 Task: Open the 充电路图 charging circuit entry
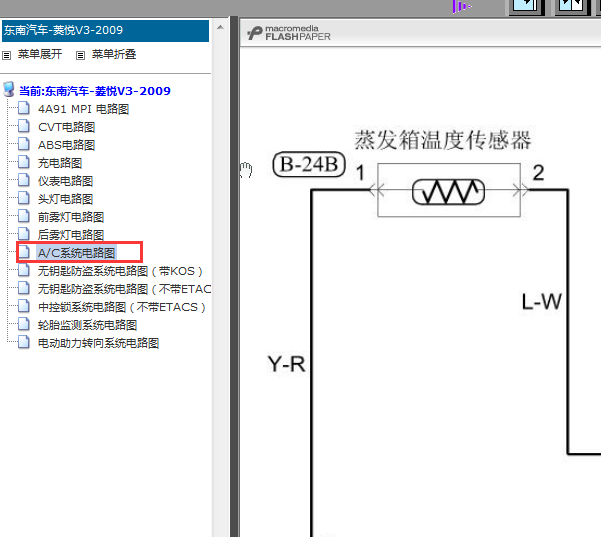click(x=60, y=163)
